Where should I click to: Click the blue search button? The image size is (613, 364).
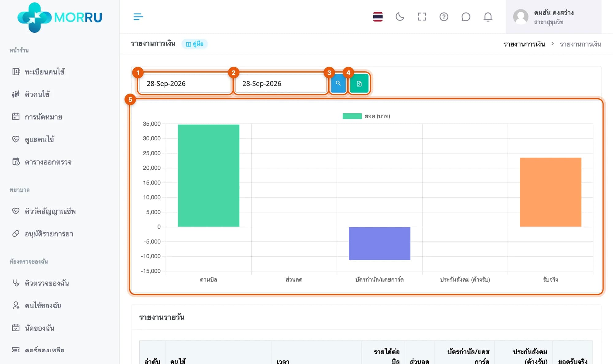click(x=338, y=83)
